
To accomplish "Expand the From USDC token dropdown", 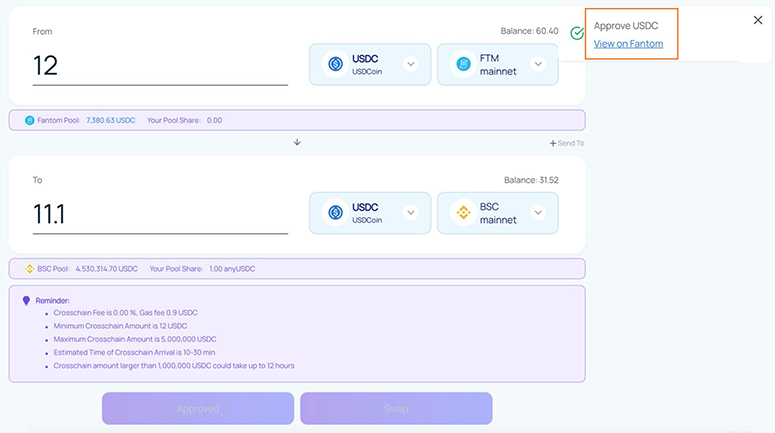I will coord(410,64).
